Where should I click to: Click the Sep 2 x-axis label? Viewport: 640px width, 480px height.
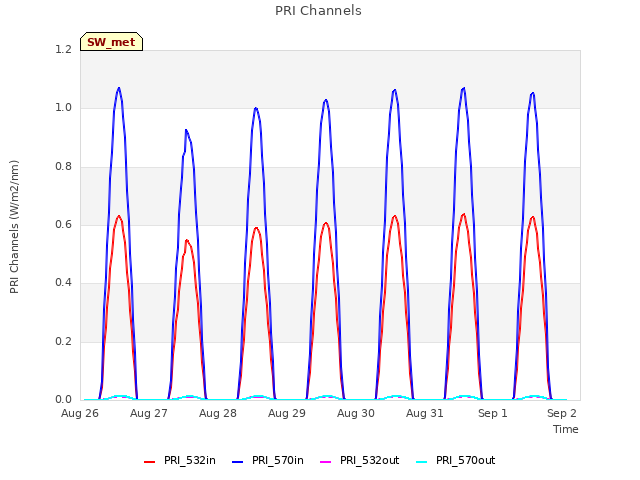coord(562,413)
